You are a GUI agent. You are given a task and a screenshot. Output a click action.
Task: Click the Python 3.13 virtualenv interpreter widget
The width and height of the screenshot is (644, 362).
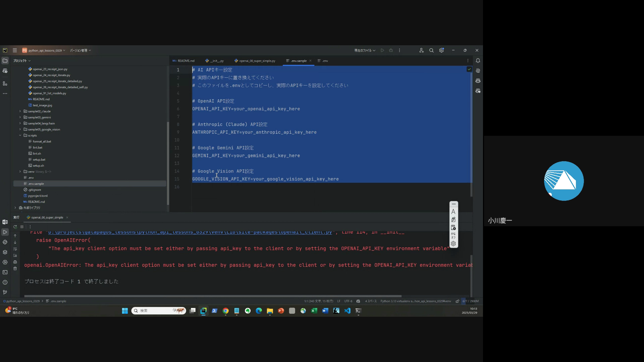pos(415,301)
